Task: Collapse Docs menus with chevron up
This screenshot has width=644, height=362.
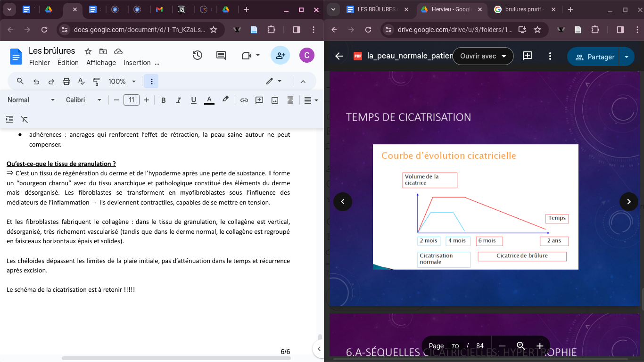Action: [303, 82]
